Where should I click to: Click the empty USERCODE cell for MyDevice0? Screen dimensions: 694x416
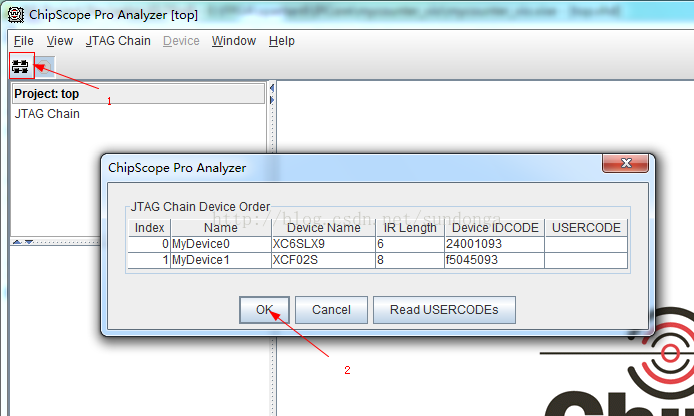[x=586, y=244]
